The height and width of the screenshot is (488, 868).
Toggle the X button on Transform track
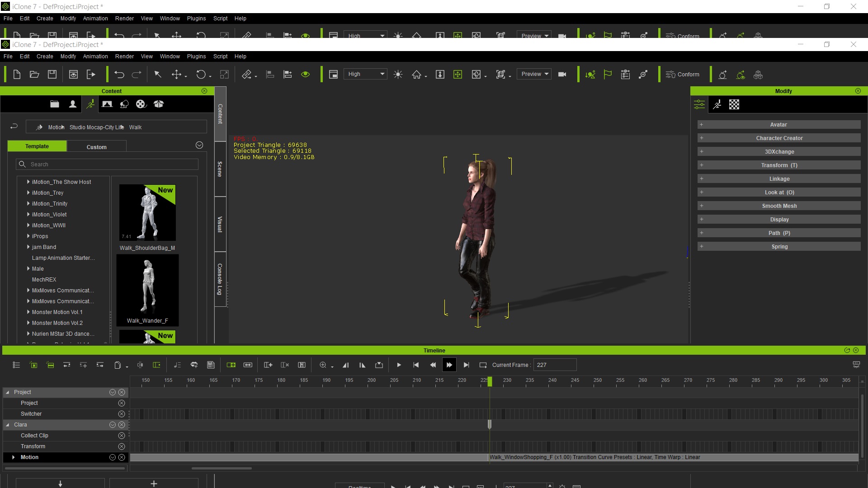[x=122, y=446]
